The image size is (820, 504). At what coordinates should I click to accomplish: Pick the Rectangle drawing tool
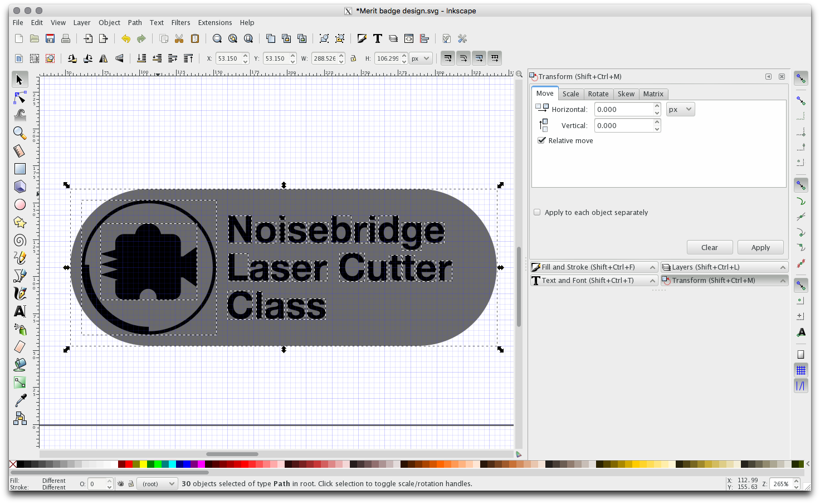[x=20, y=169]
